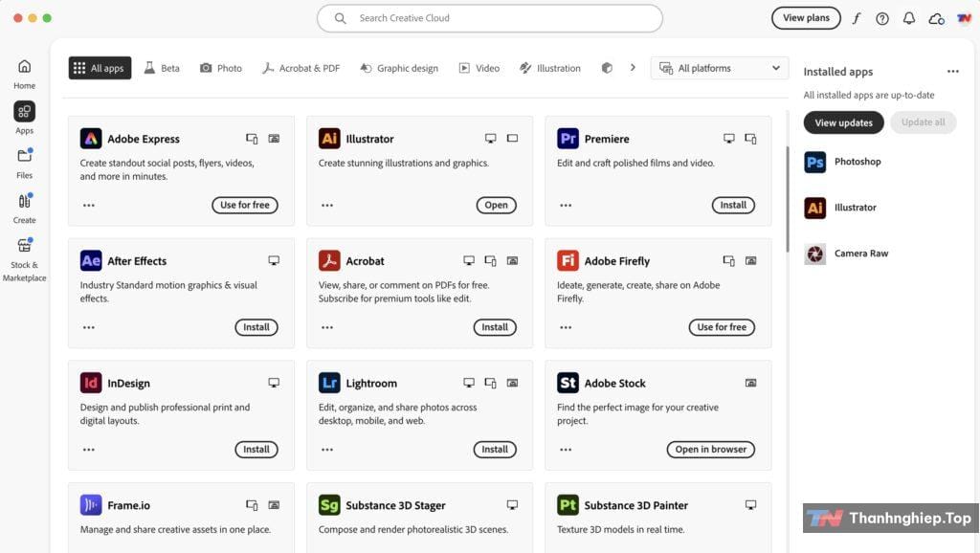The width and height of the screenshot is (980, 553).
Task: Select the Beta category tab
Action: pos(162,68)
